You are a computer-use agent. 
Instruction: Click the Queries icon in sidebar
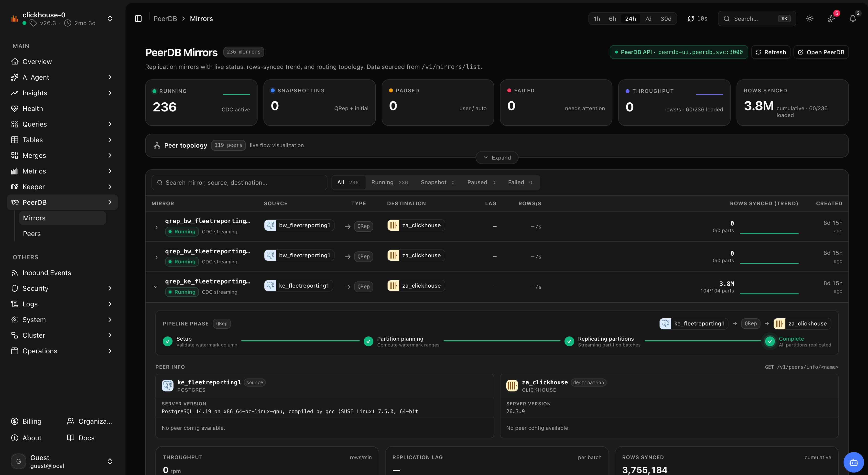pyautogui.click(x=14, y=124)
